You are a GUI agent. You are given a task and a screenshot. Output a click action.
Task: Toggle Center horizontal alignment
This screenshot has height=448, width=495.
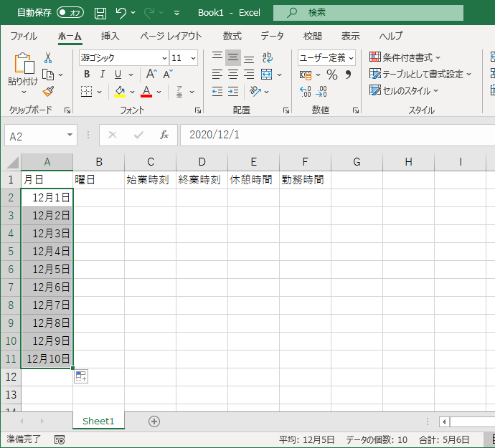[x=233, y=75]
